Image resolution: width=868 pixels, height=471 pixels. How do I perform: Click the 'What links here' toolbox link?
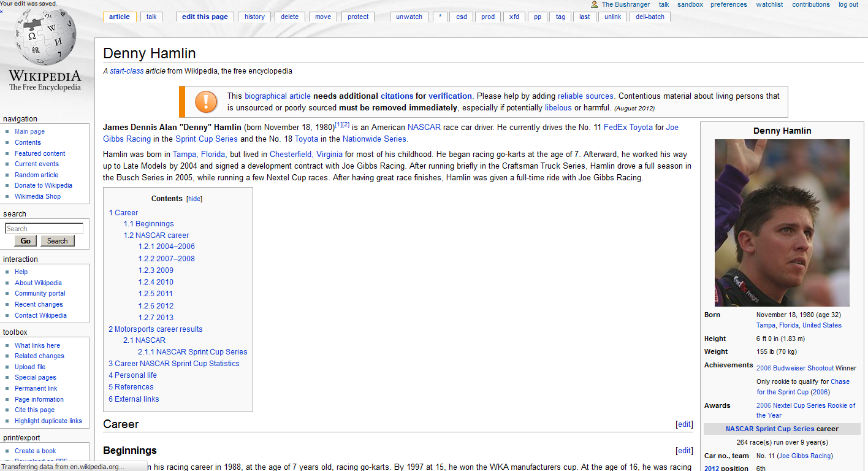(x=37, y=345)
